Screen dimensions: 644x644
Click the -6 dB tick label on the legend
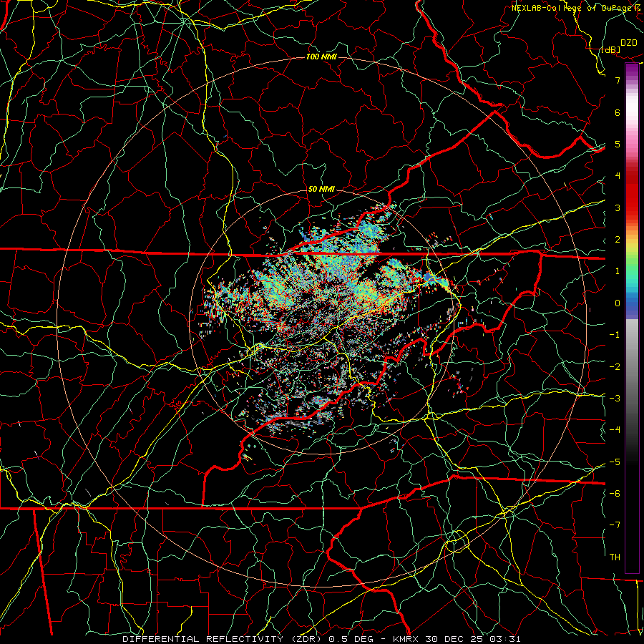coord(615,493)
